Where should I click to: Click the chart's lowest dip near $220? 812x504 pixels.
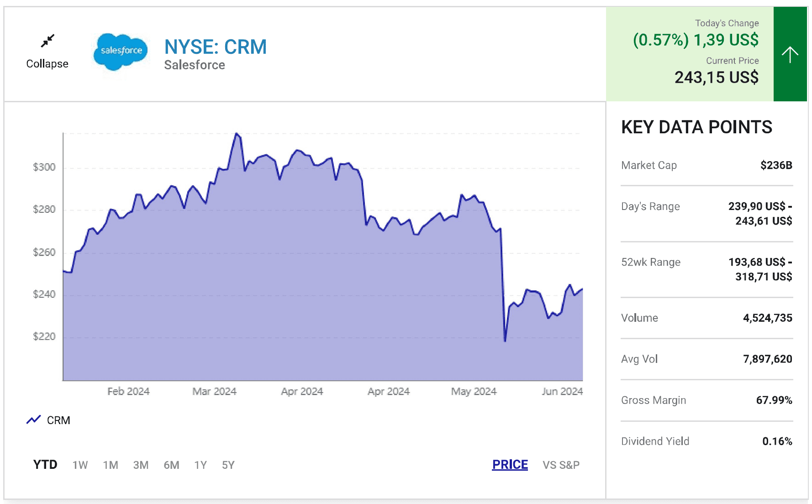(505, 341)
